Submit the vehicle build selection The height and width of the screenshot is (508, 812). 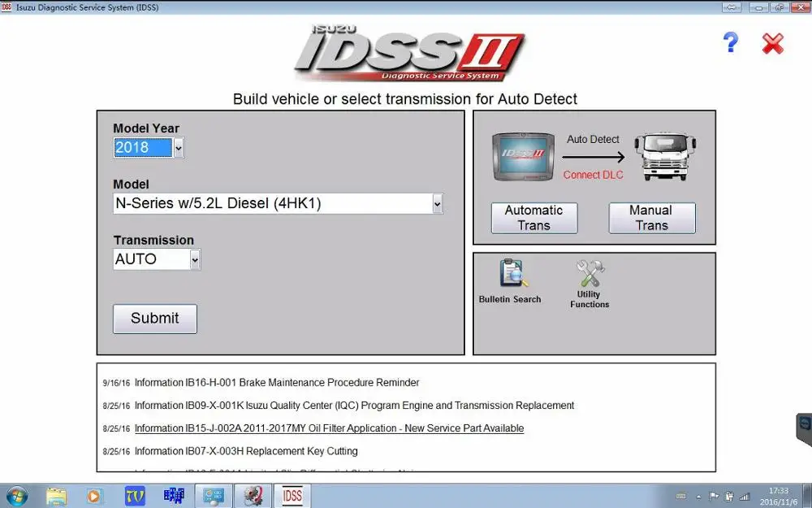click(154, 318)
